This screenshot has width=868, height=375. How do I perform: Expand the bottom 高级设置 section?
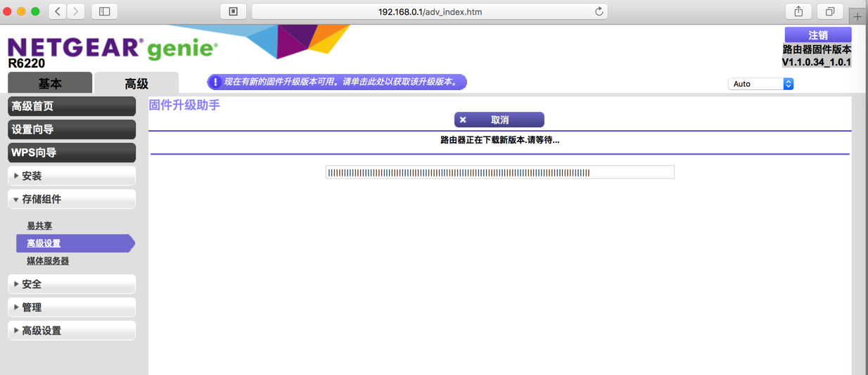(72, 331)
